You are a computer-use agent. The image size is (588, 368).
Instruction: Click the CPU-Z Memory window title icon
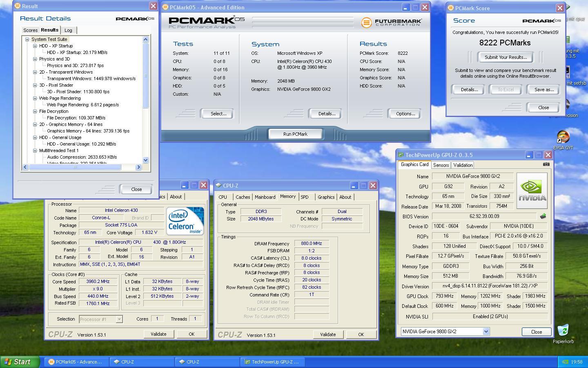(x=218, y=186)
